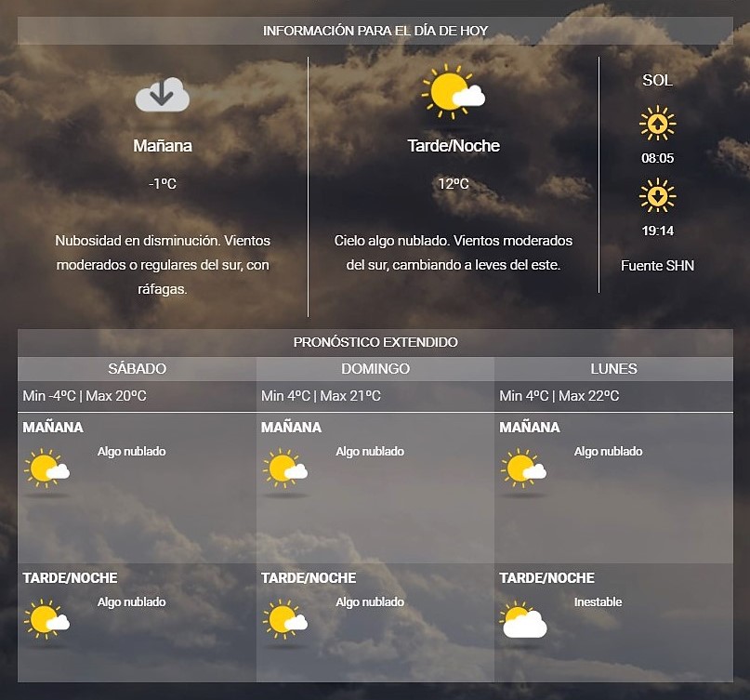This screenshot has height=700, width=750.
Task: Click the Fuente SHN source text
Action: click(x=658, y=266)
